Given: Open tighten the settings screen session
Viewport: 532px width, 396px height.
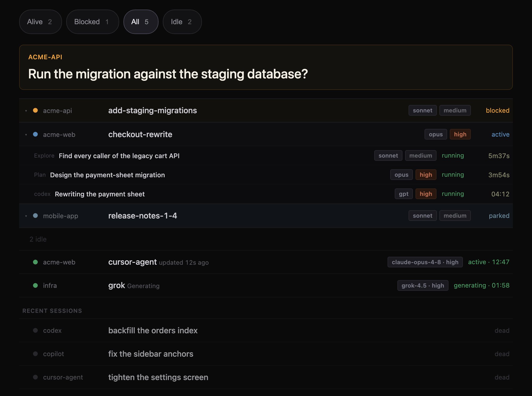Looking at the screenshot, I should pyautogui.click(x=266, y=377).
